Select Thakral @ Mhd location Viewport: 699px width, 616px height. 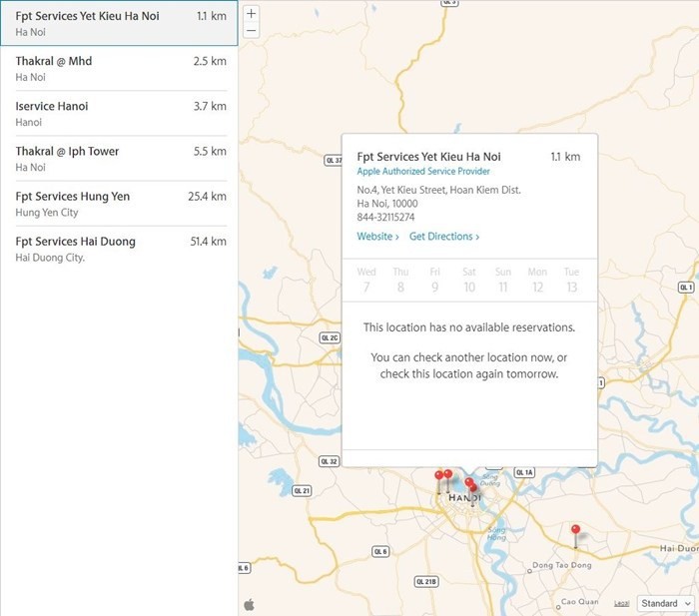point(121,68)
